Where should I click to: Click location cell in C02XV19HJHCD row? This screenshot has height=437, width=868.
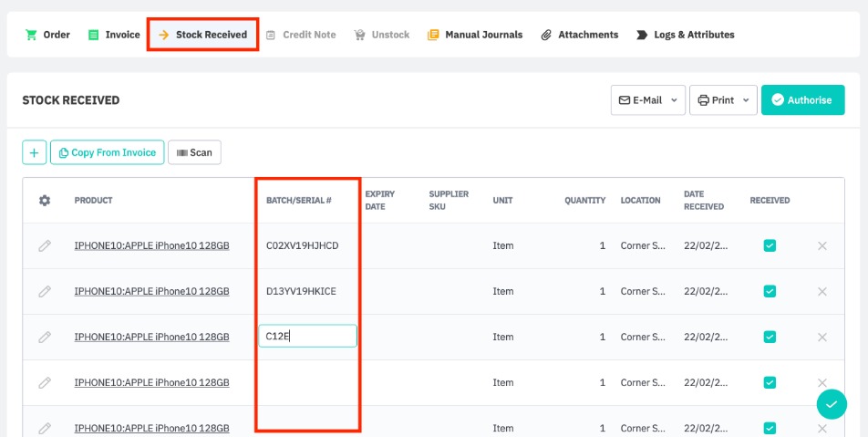click(x=643, y=246)
